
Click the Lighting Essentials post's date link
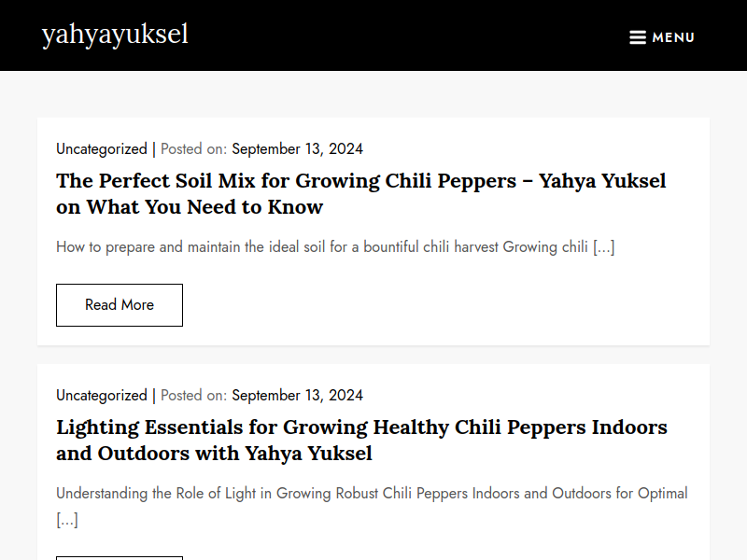point(297,395)
